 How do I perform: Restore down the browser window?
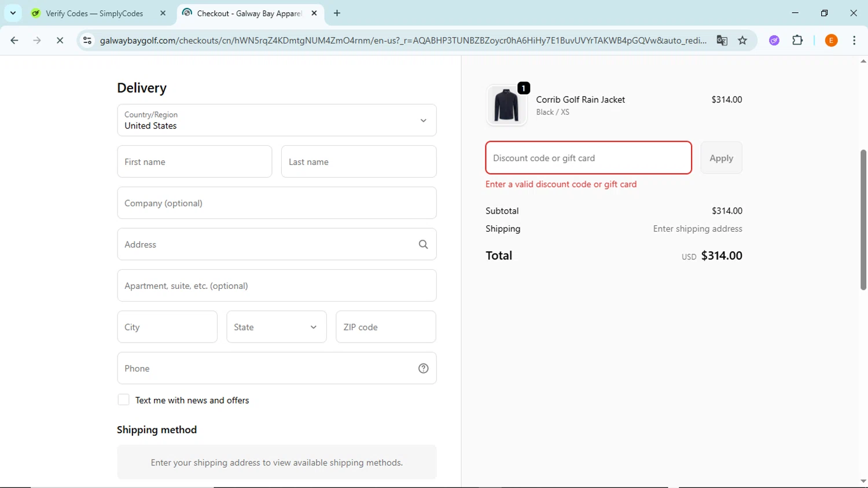tap(824, 13)
